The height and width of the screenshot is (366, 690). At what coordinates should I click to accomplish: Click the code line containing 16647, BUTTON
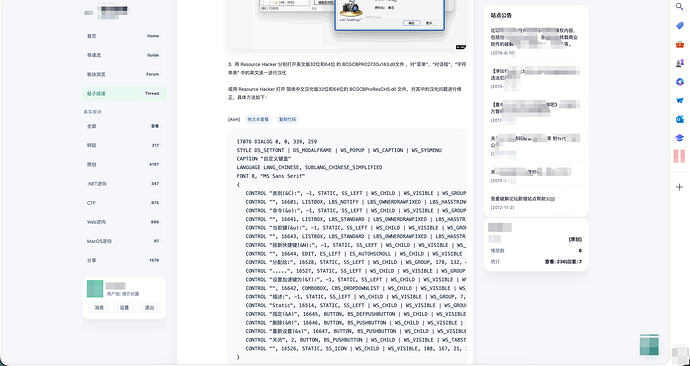356,331
